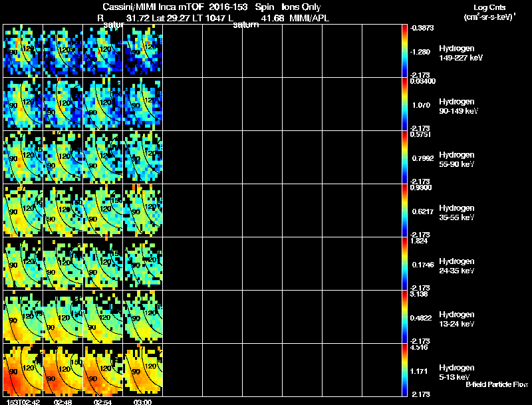Click the '153T02:42' time label
Viewport: 532px width, 405px height.
23,402
